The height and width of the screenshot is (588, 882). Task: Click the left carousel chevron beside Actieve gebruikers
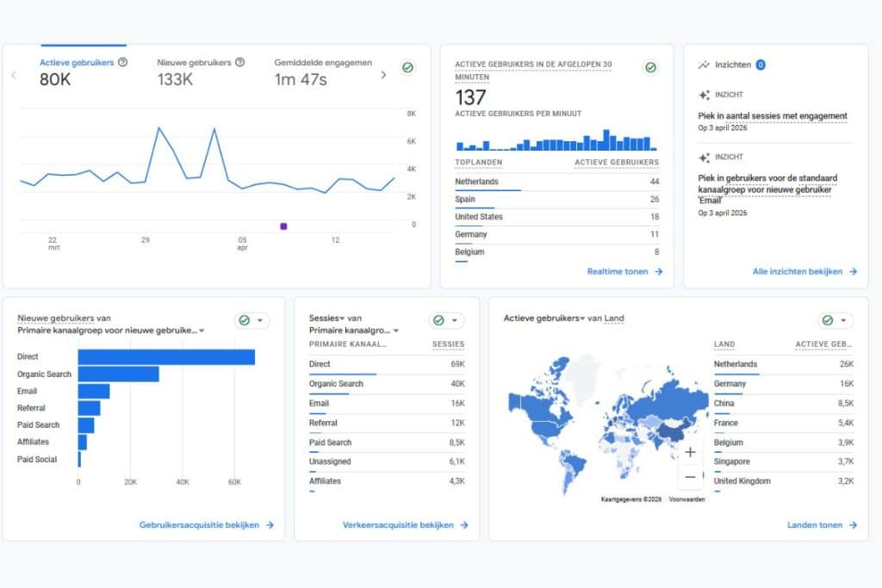coord(15,76)
